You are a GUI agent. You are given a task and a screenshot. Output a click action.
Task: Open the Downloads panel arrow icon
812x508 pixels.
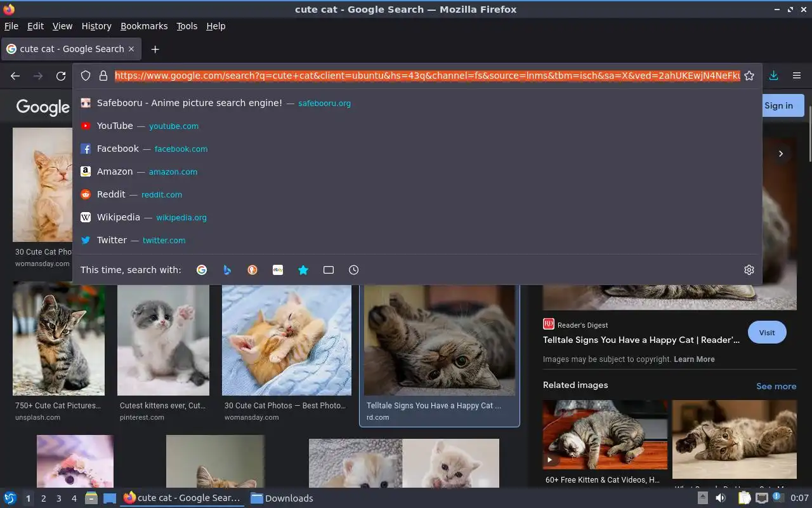tap(773, 76)
